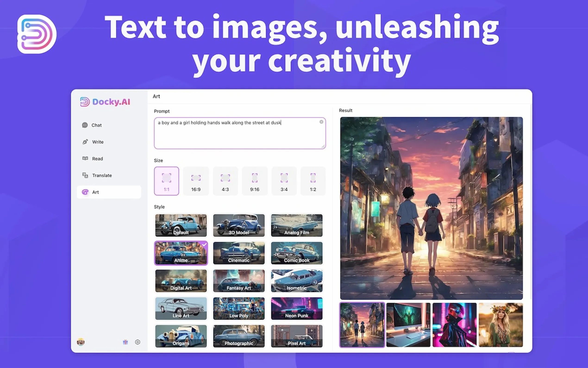Select the 16:9 size option

196,181
